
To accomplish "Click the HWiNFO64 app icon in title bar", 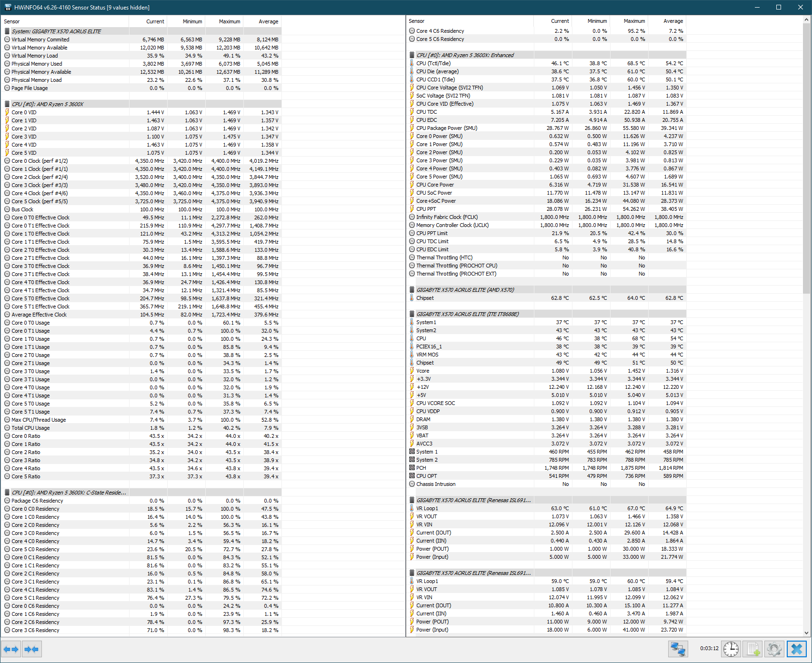I will [x=8, y=7].
